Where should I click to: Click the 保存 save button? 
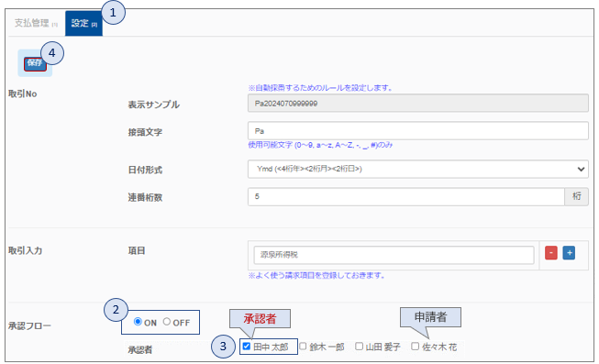click(x=35, y=63)
